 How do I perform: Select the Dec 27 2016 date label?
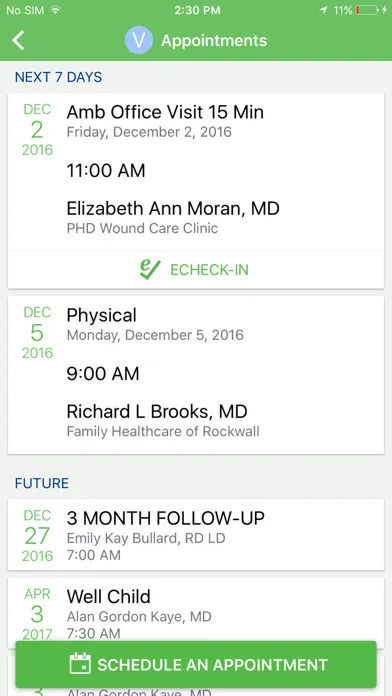click(37, 536)
